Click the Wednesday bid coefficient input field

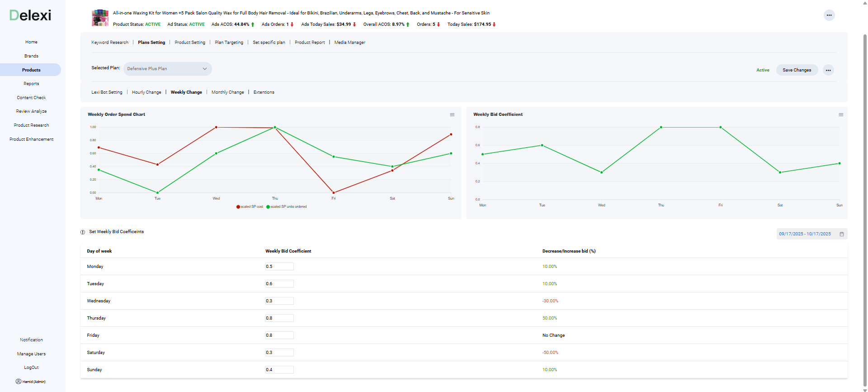(x=279, y=301)
